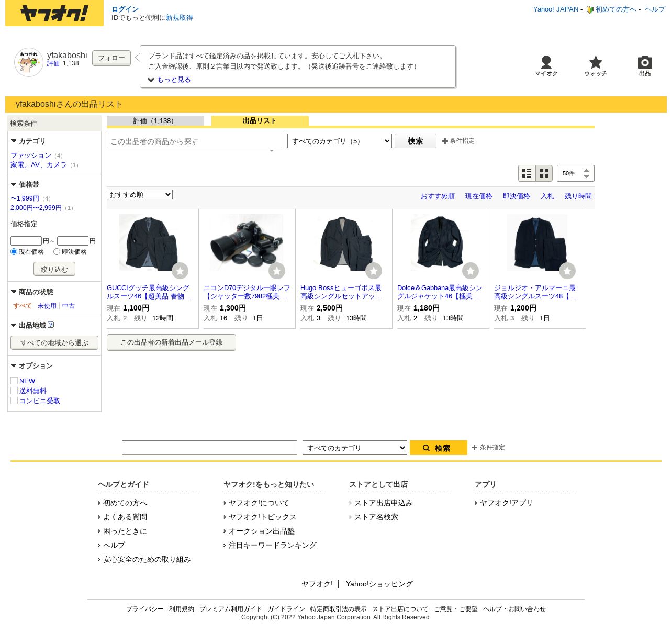Enable the コンビニ受取 checkbox

tap(14, 401)
